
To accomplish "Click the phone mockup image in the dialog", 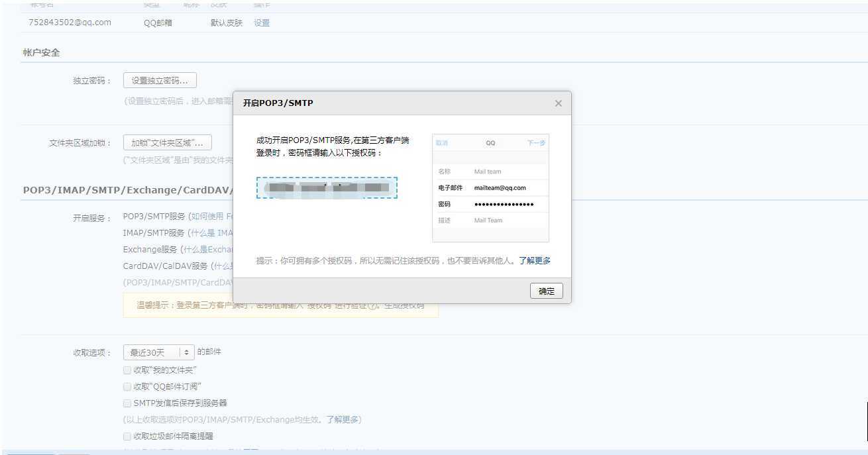I will click(490, 188).
